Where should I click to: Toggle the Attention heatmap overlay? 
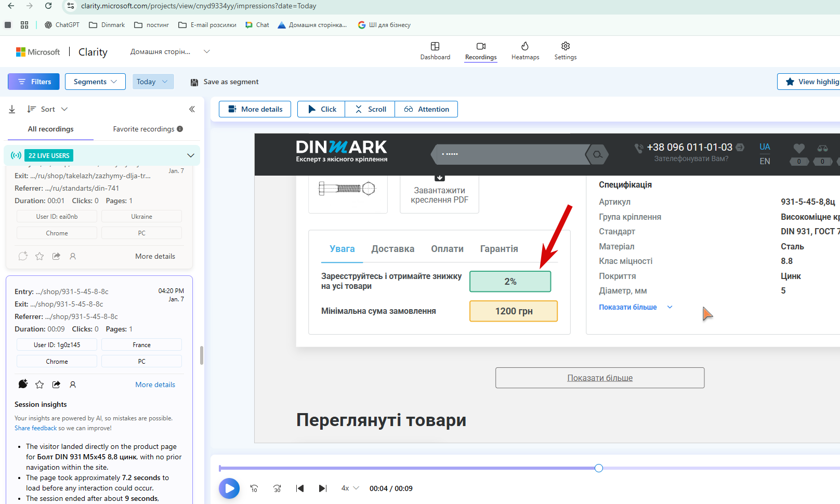tap(426, 109)
